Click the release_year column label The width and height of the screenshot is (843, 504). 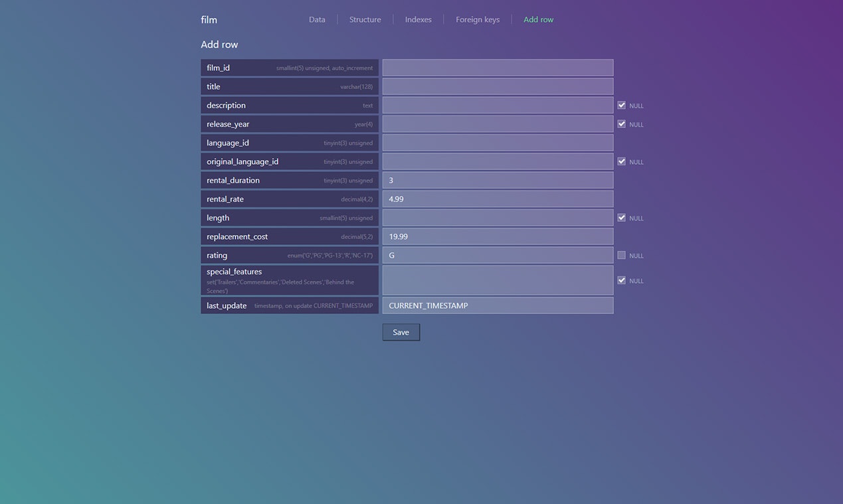228,124
